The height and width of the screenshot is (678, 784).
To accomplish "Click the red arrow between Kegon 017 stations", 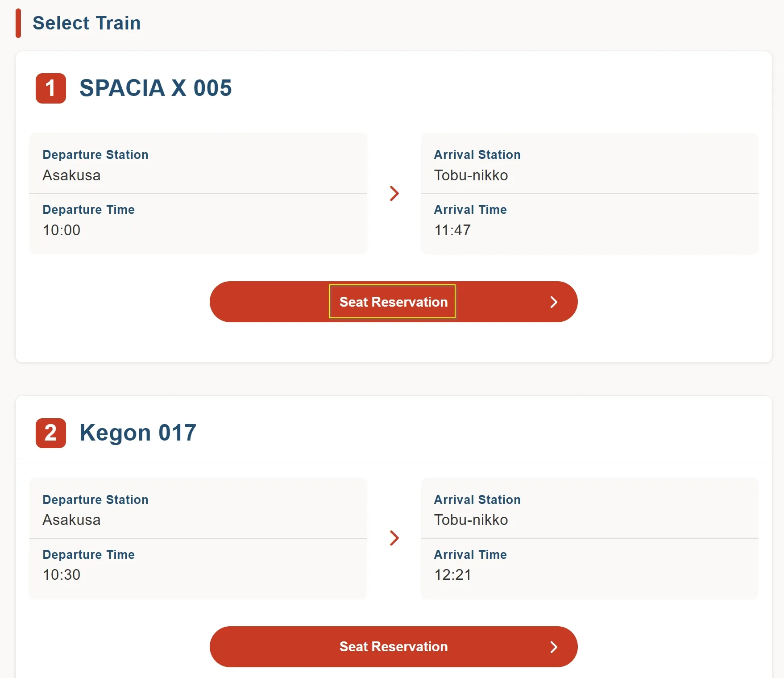I will point(394,538).
